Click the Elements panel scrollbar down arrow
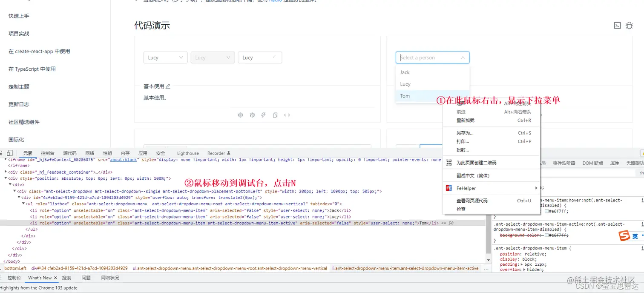 tap(489, 260)
